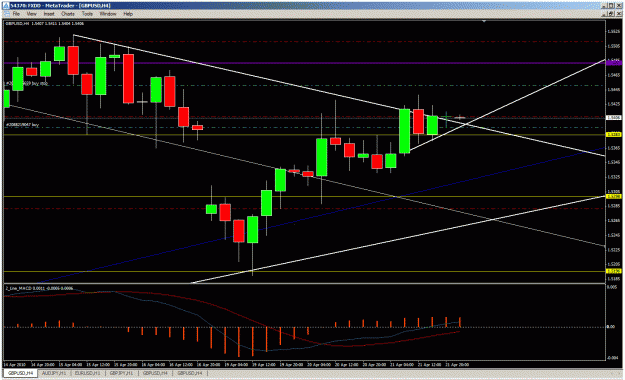
Task: Open the Help menu
Action: pyautogui.click(x=128, y=14)
